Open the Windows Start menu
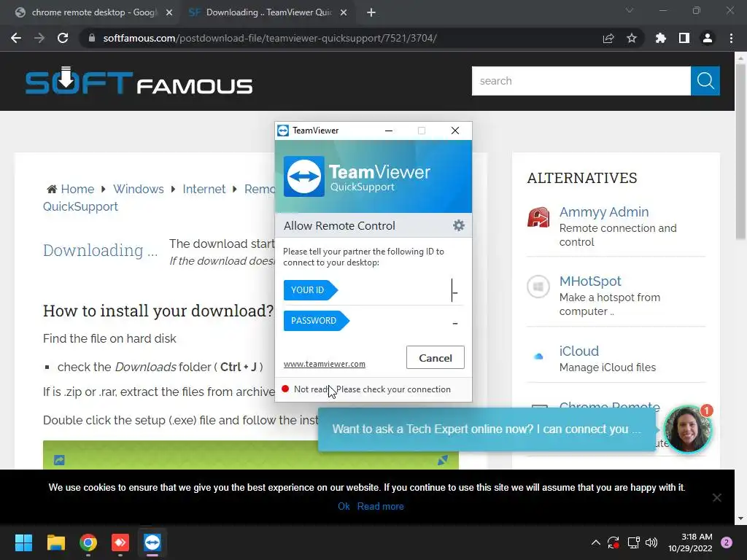 point(23,542)
